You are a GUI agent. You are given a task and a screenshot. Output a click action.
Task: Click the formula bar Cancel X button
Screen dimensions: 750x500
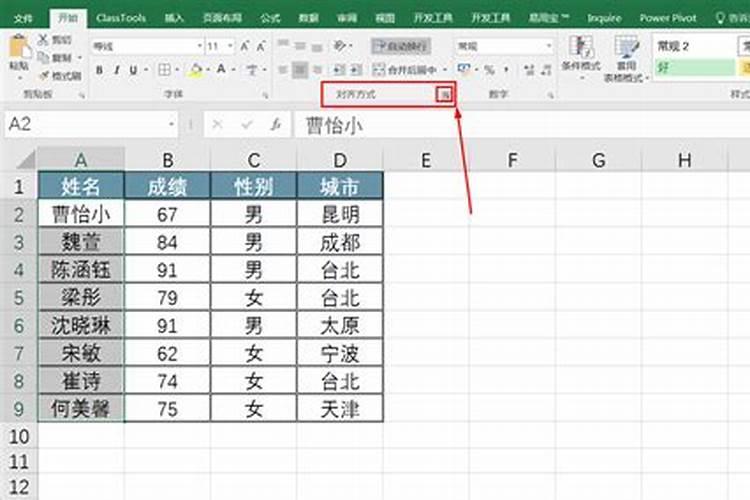[x=217, y=125]
